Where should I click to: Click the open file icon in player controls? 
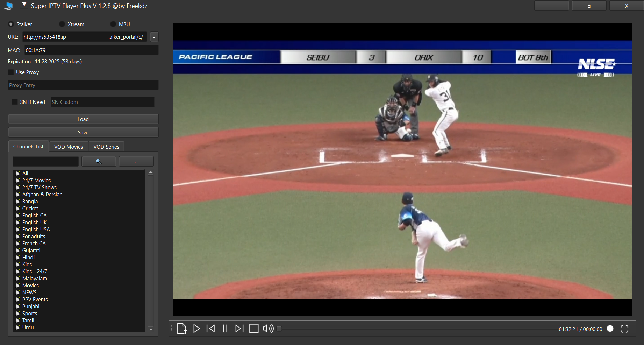coord(181,329)
